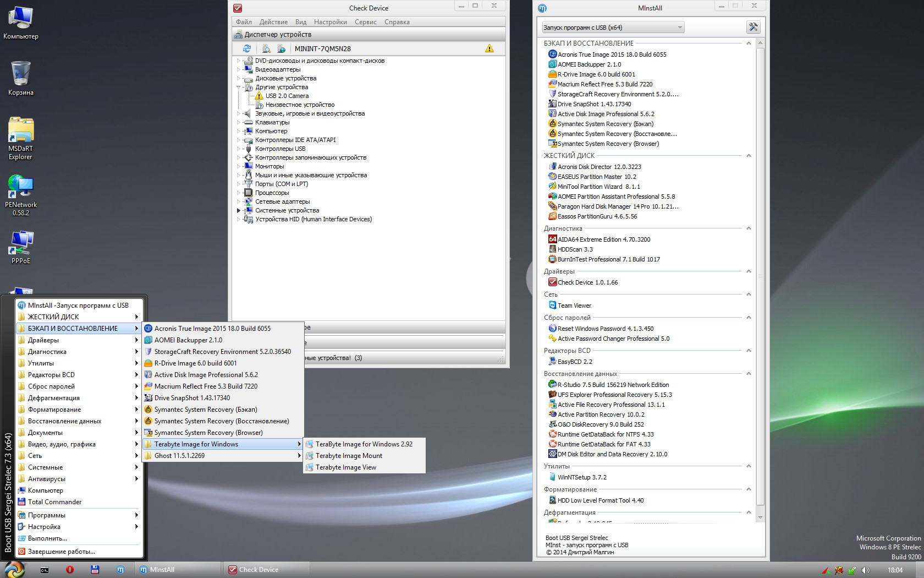Viewport: 924px width, 578px height.
Task: Select the device search icon in Check Device
Action: coord(266,48)
